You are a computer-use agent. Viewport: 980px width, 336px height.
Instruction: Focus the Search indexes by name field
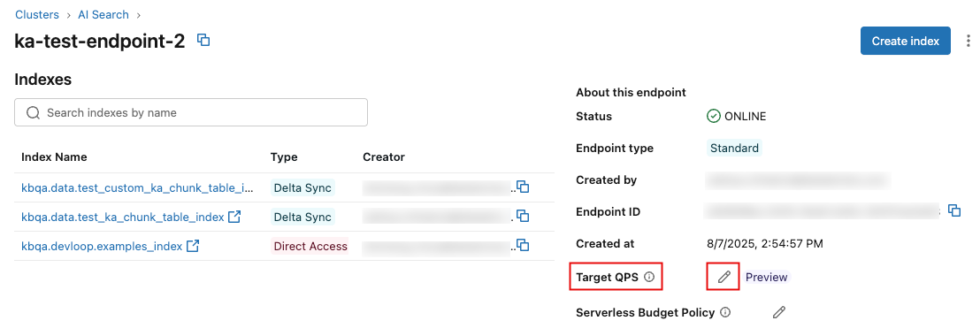(191, 112)
